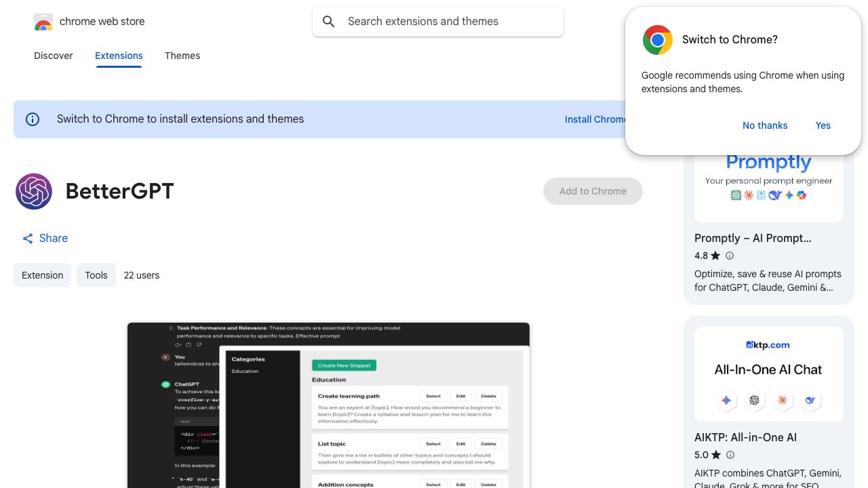Screen dimensions: 868x488
Task: Click the magnifier icon in the search bar
Action: pos(329,22)
